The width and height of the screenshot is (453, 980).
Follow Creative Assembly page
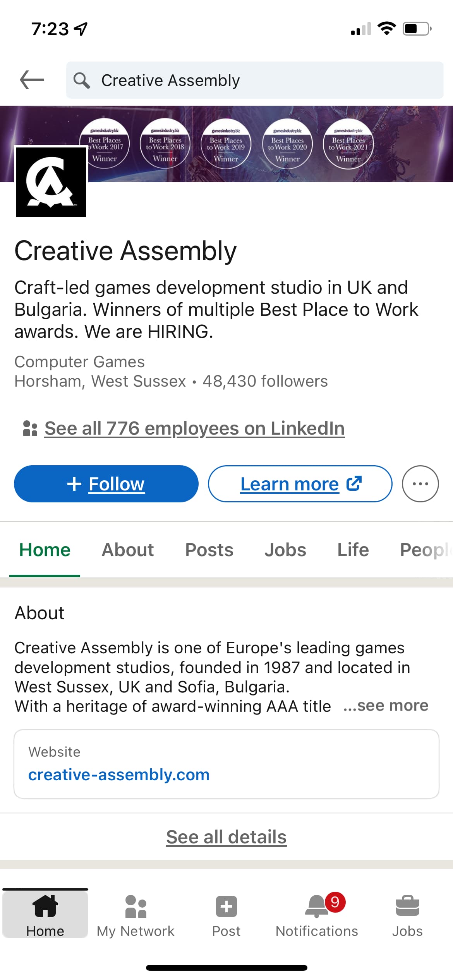106,484
